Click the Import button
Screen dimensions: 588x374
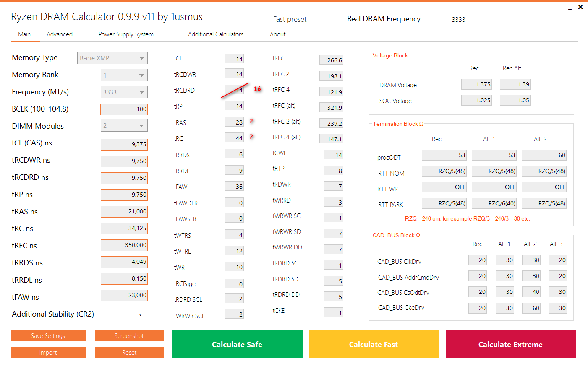(x=48, y=353)
